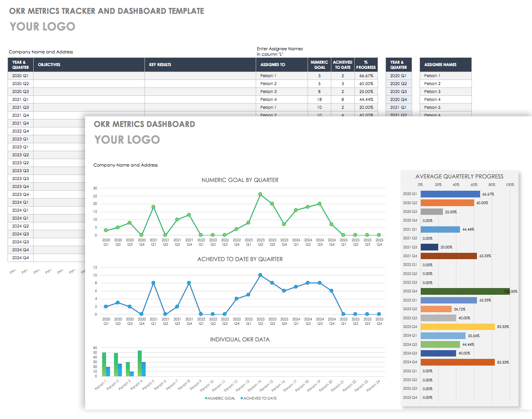Click Company Name and Address on the tracker sheet
Viewport: 532px width, 419px height.
tap(41, 52)
